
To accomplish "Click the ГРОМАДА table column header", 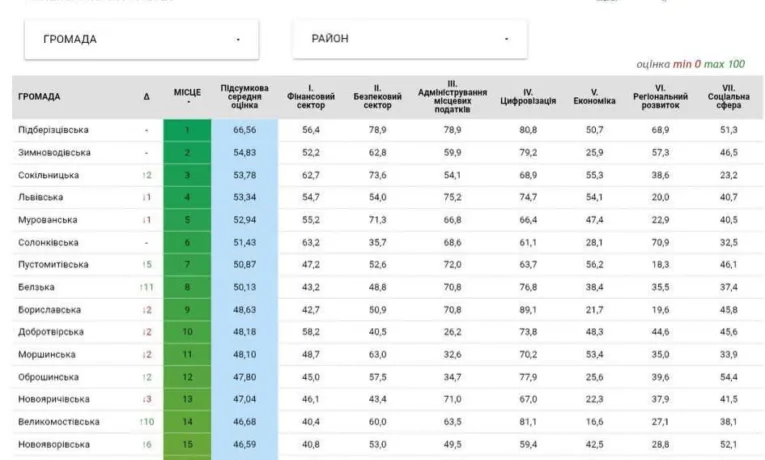I will pyautogui.click(x=40, y=97).
